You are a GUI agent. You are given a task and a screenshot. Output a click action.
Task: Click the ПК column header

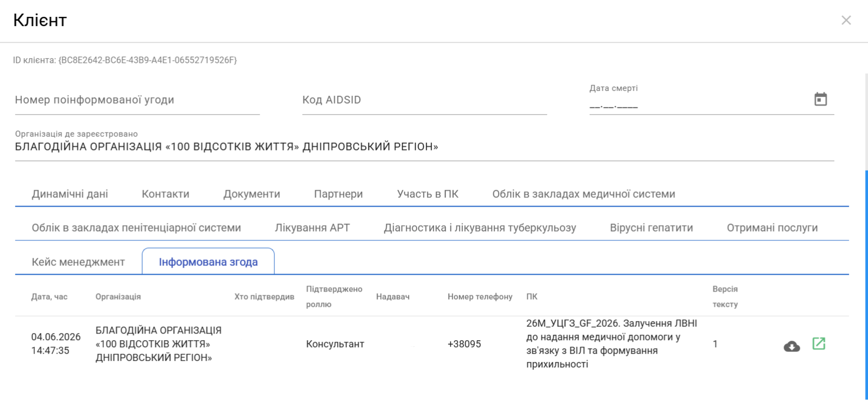pos(532,297)
